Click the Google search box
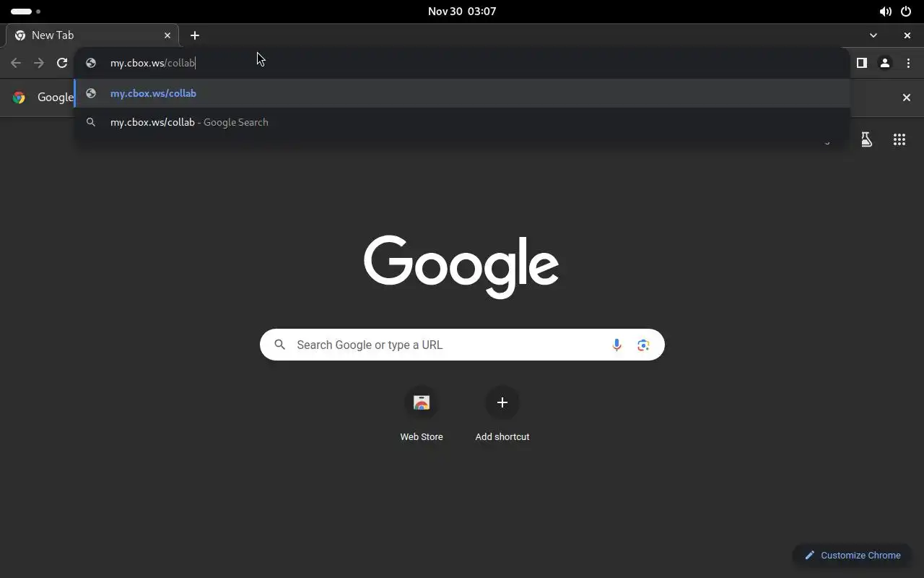The width and height of the screenshot is (924, 578). click(x=462, y=345)
